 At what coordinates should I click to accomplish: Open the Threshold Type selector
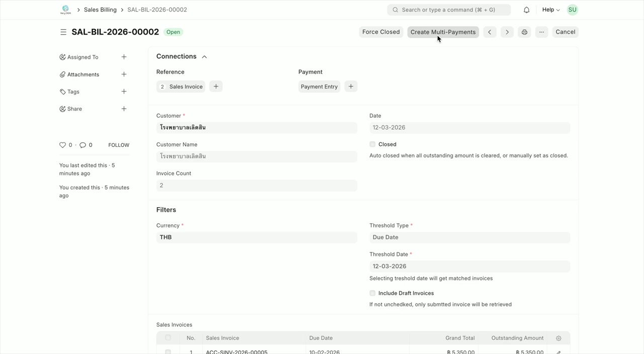pos(469,237)
